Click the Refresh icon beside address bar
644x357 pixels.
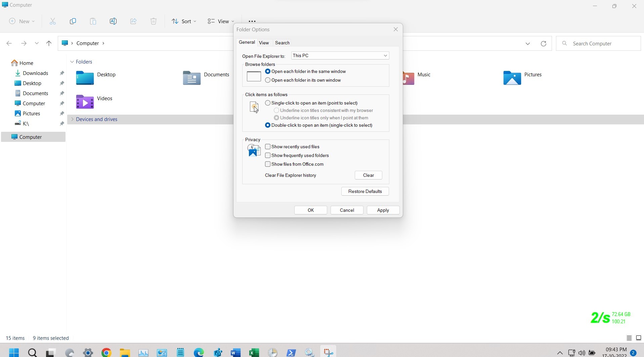544,43
